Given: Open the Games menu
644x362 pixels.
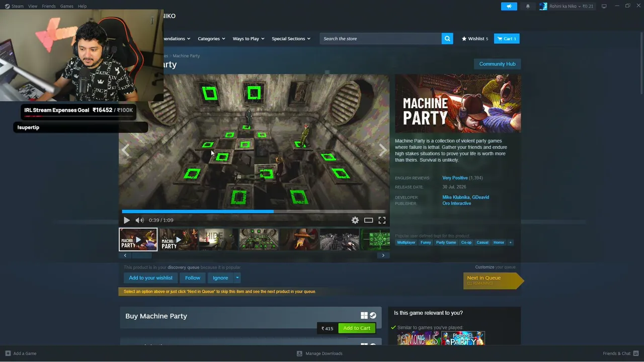Looking at the screenshot, I should tap(66, 6).
